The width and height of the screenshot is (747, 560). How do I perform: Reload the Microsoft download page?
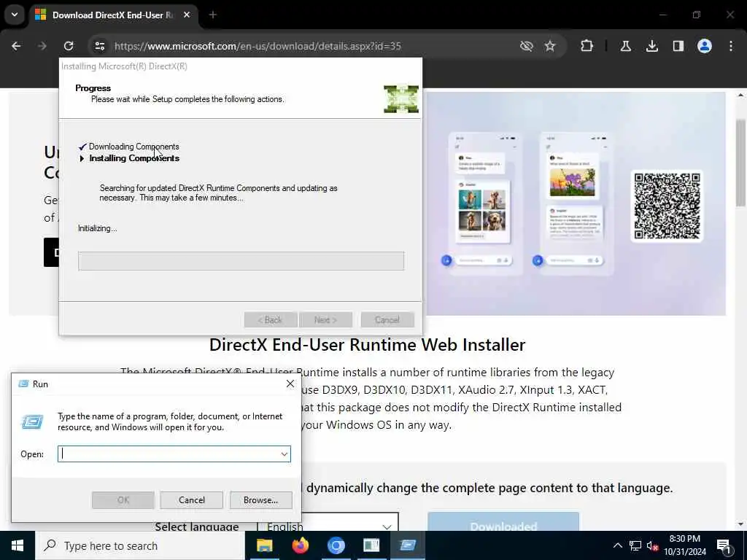pos(69,46)
